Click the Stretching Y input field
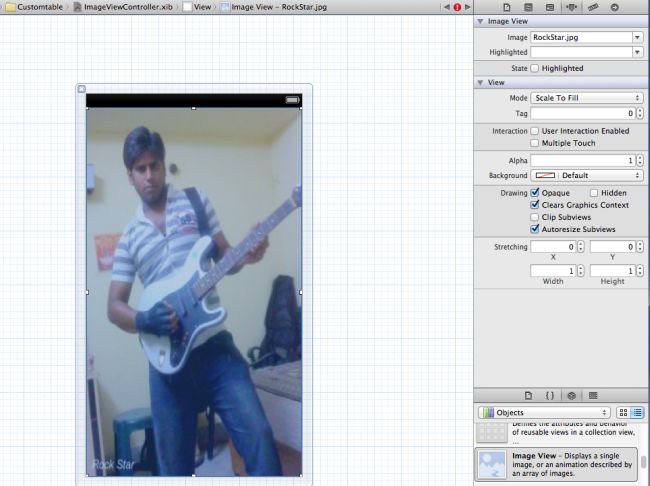 pos(613,247)
